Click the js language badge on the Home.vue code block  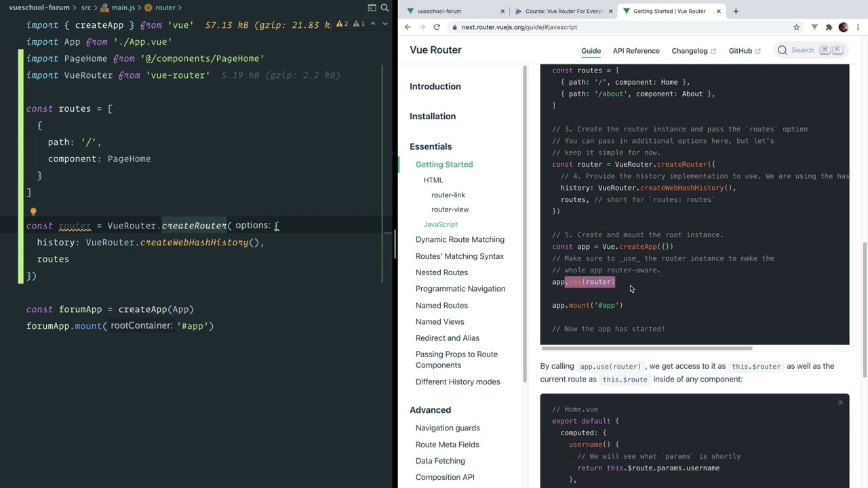click(x=840, y=402)
